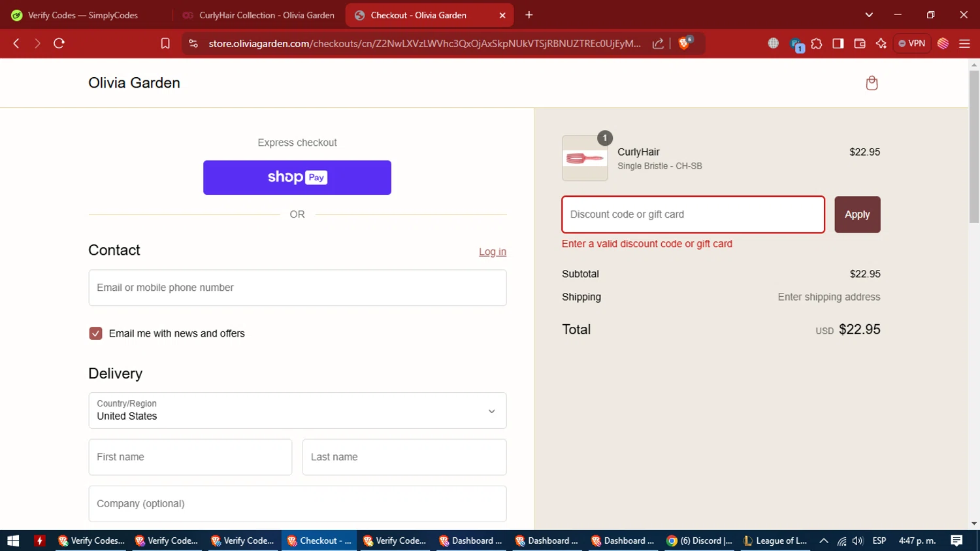This screenshot has width=980, height=551.
Task: Open the Brave Wallet icon
Action: click(860, 43)
